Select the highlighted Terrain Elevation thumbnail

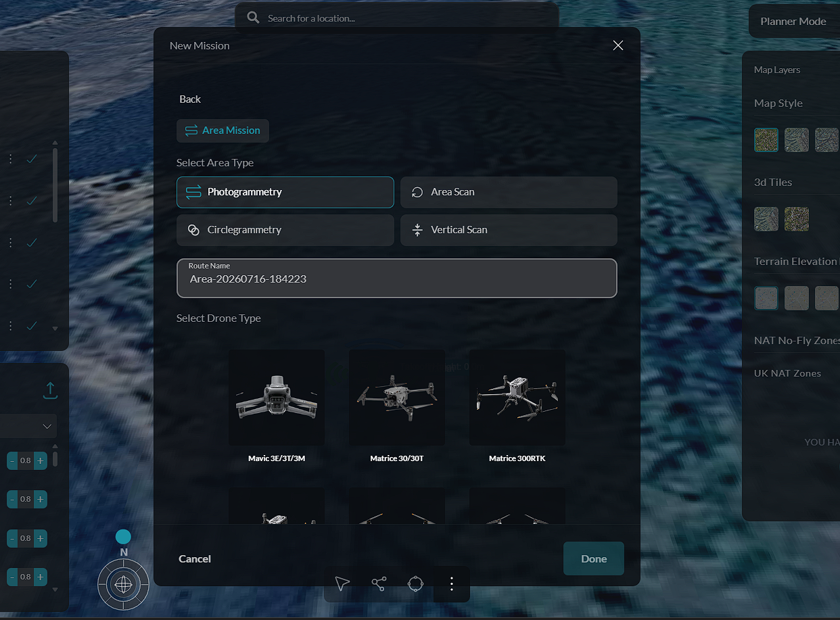click(x=766, y=298)
